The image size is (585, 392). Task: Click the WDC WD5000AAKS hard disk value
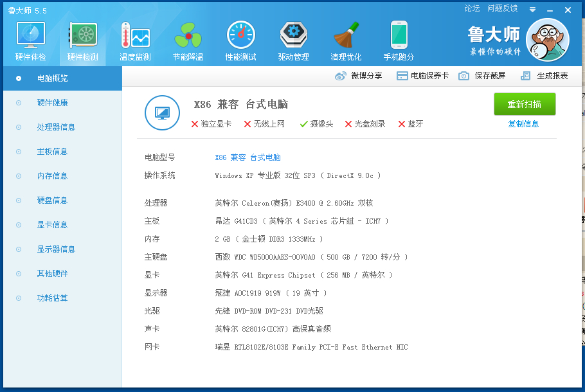tap(312, 257)
